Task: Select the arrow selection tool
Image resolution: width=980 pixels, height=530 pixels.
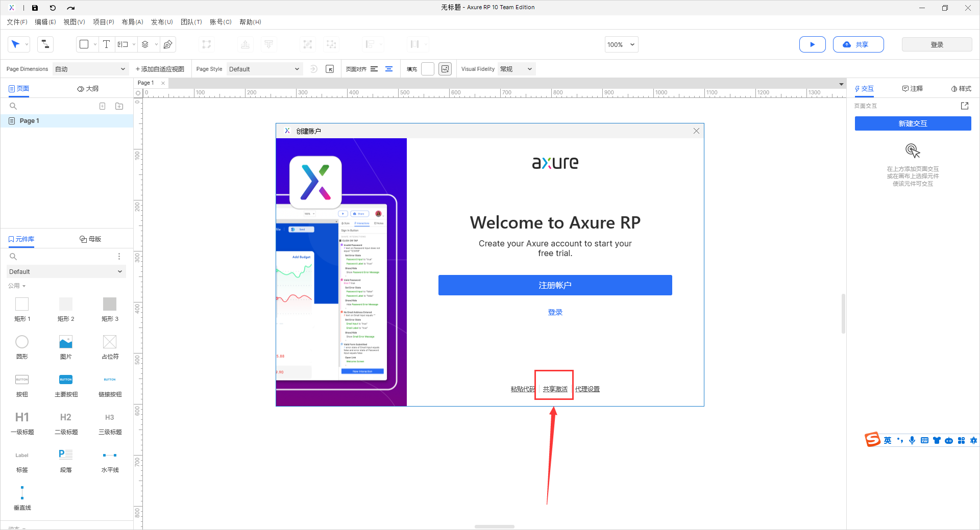Action: coord(16,44)
